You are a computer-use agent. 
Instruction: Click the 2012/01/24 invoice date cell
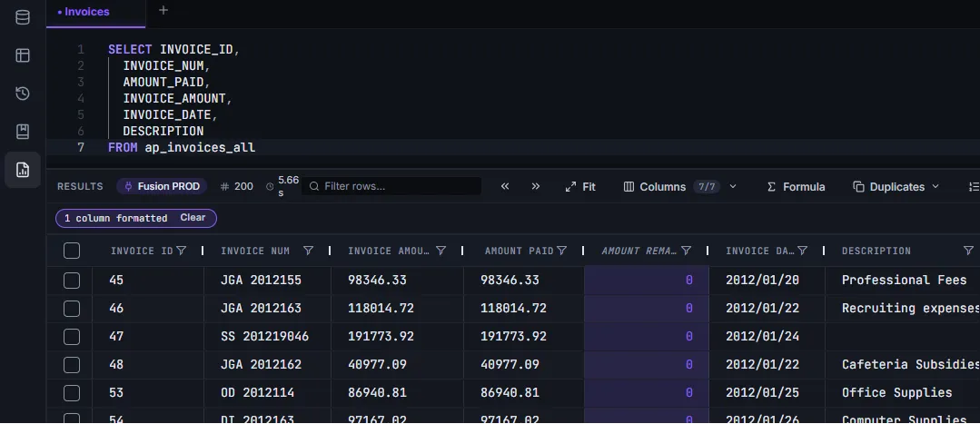tap(763, 337)
